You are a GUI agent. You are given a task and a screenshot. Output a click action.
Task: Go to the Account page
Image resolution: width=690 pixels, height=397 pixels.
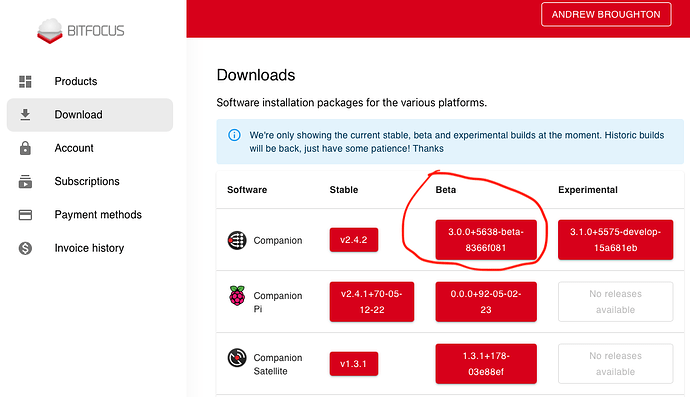[x=90, y=148]
